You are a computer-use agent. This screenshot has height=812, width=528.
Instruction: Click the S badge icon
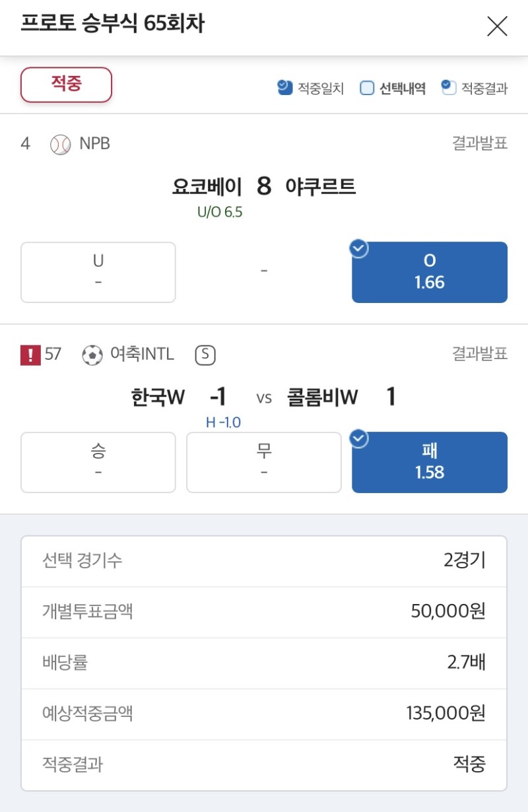coord(205,355)
